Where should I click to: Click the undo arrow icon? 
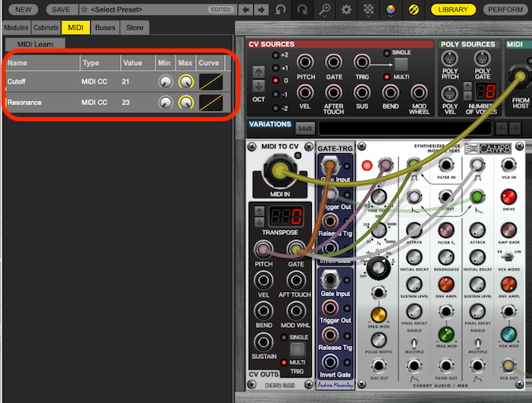[280, 9]
